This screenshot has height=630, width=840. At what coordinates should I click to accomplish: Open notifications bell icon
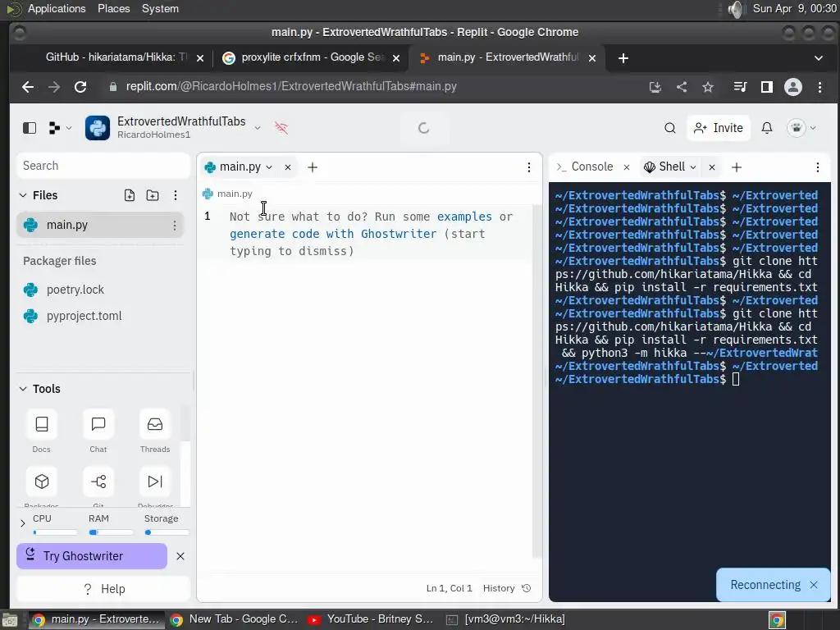pyautogui.click(x=767, y=128)
